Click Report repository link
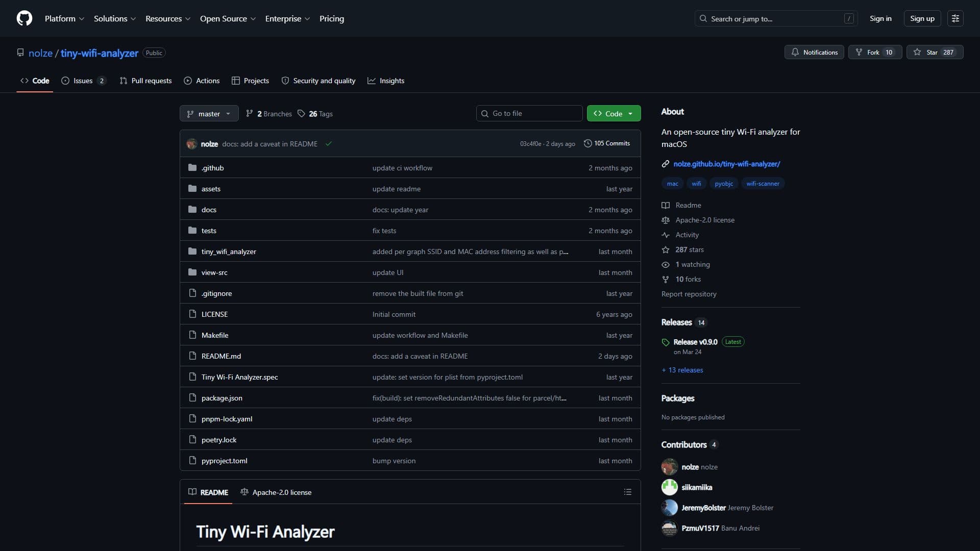Viewport: 980px width, 551px height. [689, 294]
